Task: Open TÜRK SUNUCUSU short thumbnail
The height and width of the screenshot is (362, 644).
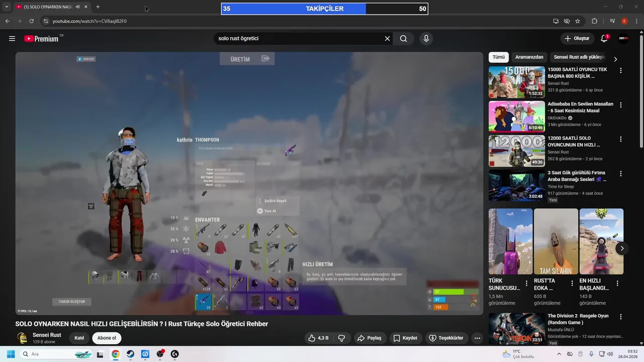Action: point(511,241)
